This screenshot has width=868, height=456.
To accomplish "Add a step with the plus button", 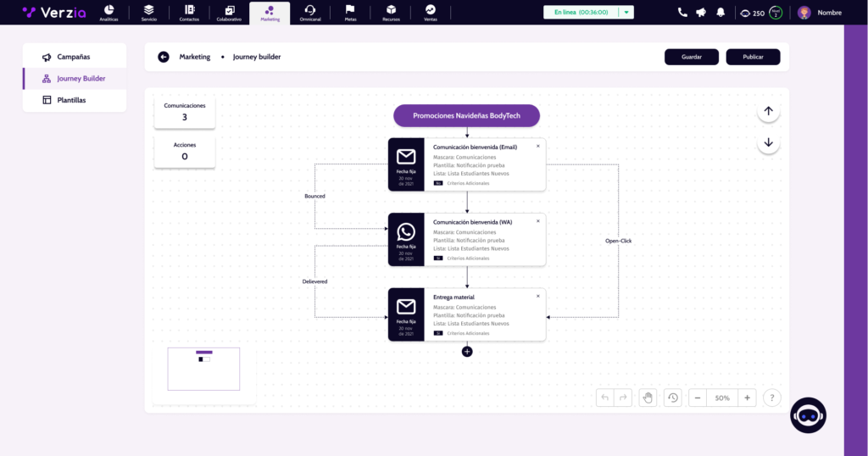I will coord(467,352).
